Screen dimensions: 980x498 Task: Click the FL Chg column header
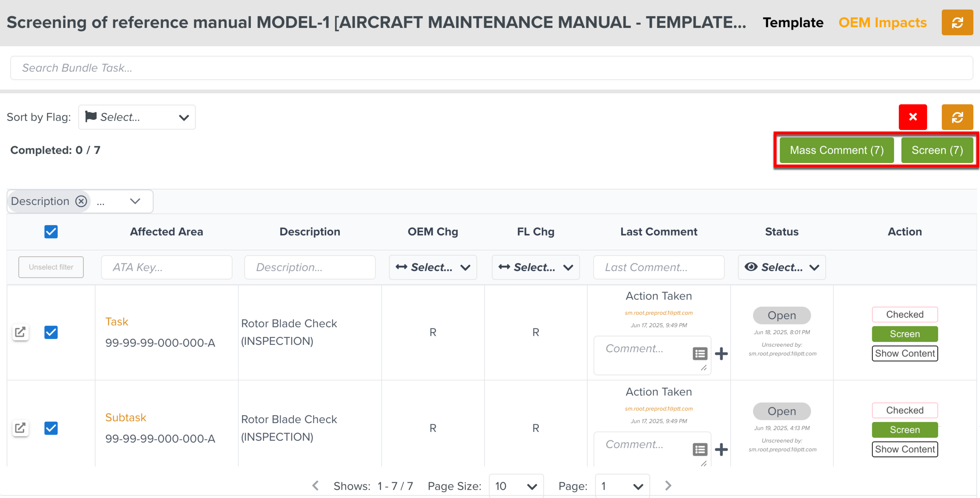coord(535,232)
